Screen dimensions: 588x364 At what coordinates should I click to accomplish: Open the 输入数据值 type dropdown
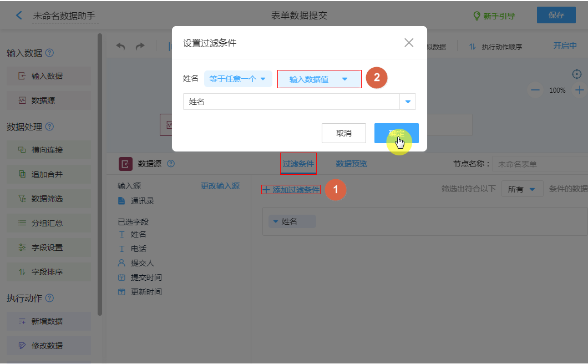(x=319, y=79)
